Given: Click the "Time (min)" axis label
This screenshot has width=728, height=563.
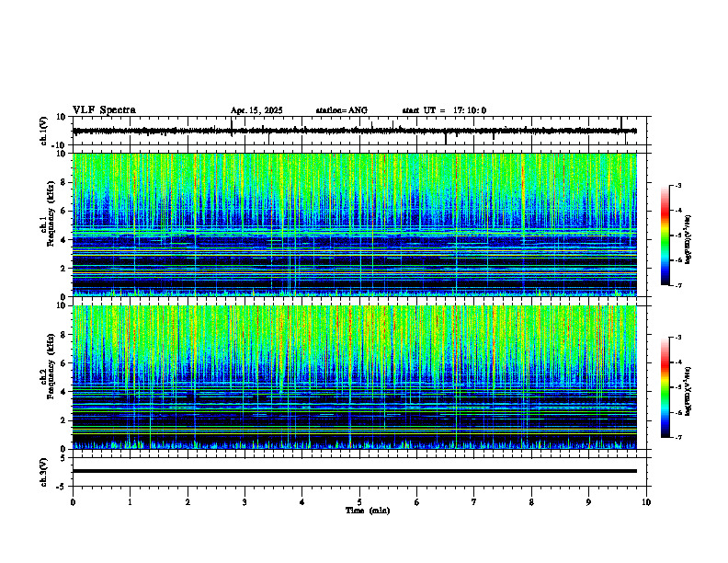Looking at the screenshot, I should tap(368, 511).
